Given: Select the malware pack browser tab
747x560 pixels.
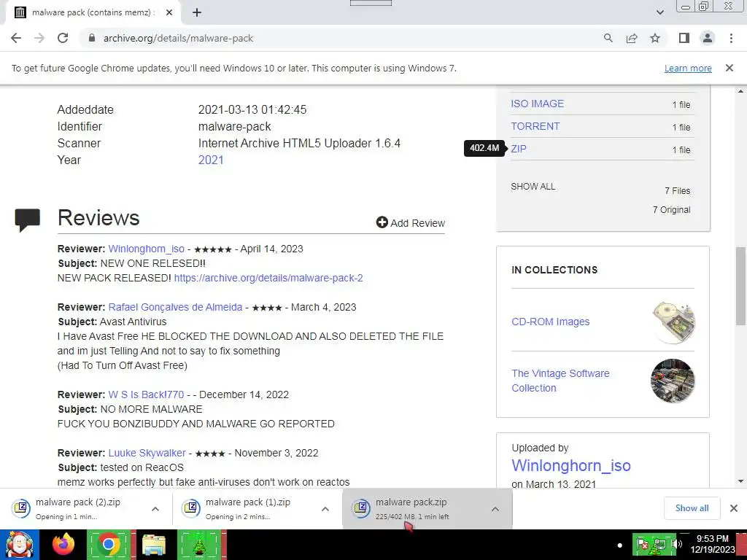Looking at the screenshot, I should [x=93, y=13].
